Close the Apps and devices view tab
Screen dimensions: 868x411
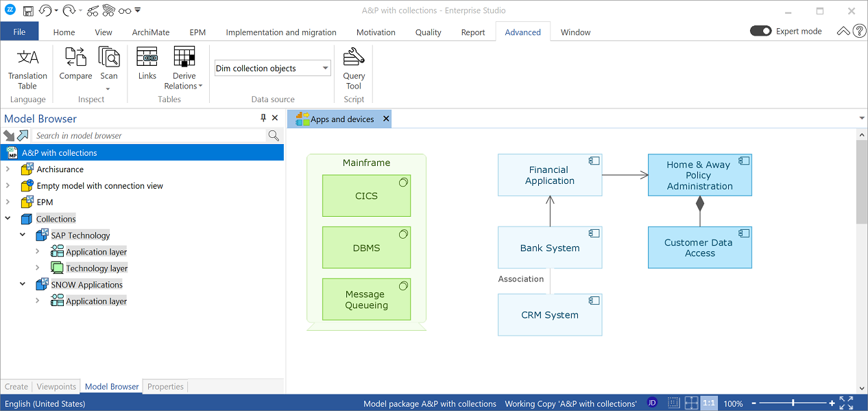[x=386, y=119]
